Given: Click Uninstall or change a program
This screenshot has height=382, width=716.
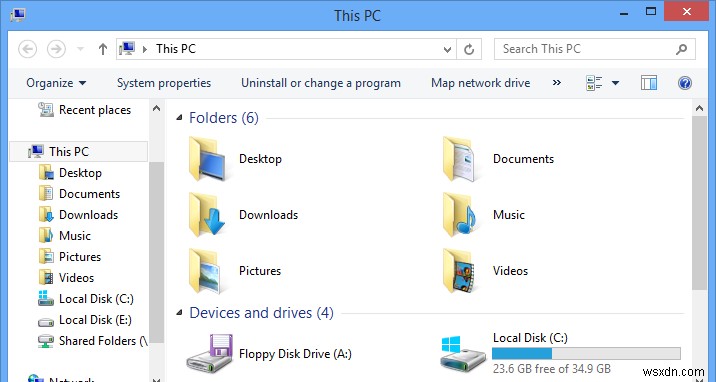Looking at the screenshot, I should [x=321, y=83].
